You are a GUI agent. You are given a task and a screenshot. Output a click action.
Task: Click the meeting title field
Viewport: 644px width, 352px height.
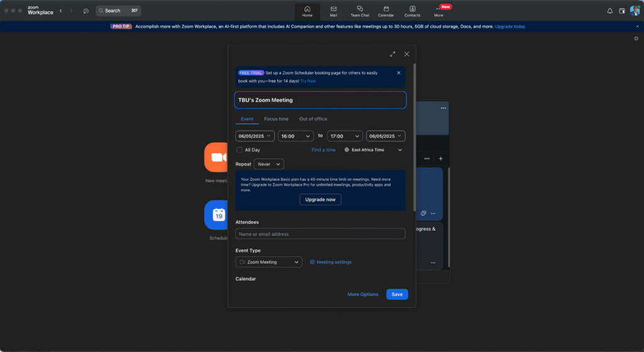(x=320, y=100)
